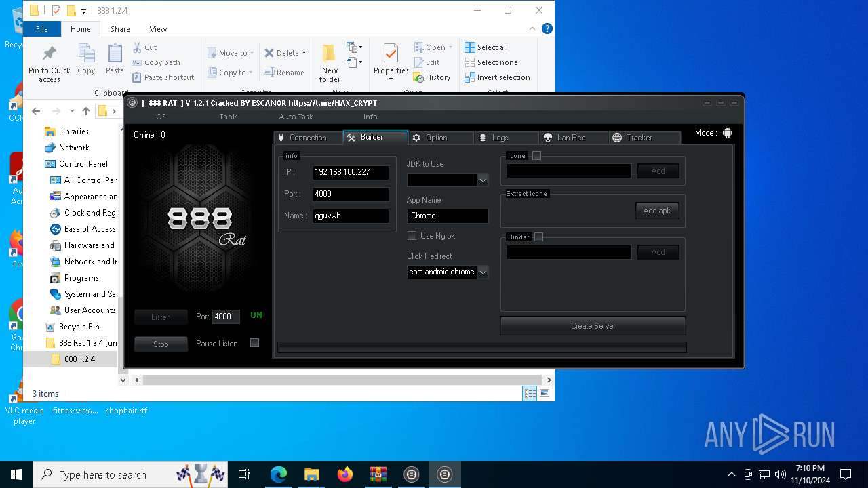The height and width of the screenshot is (488, 868).
Task: Click Add button in Binder group
Action: tap(658, 252)
